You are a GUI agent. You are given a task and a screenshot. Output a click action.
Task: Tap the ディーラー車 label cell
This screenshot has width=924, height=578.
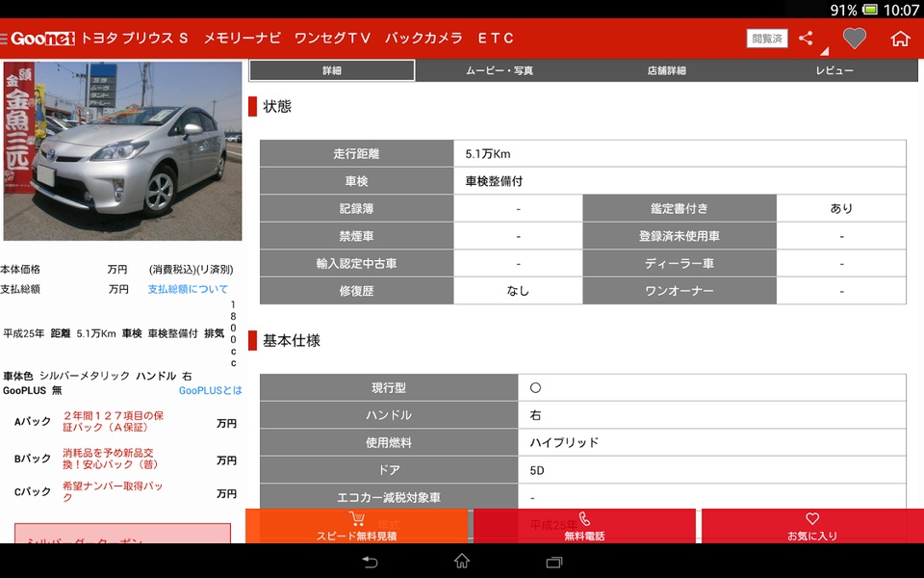(680, 264)
